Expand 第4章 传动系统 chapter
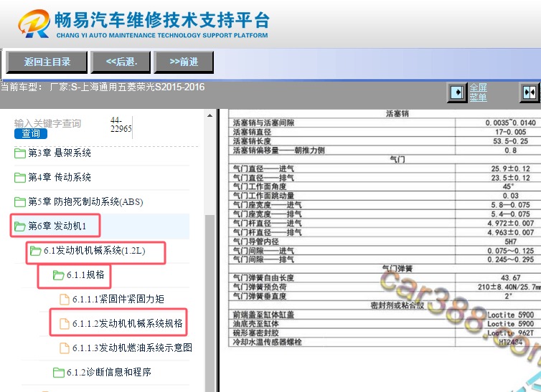Screen dimensions: 541x392 [x=60, y=178]
